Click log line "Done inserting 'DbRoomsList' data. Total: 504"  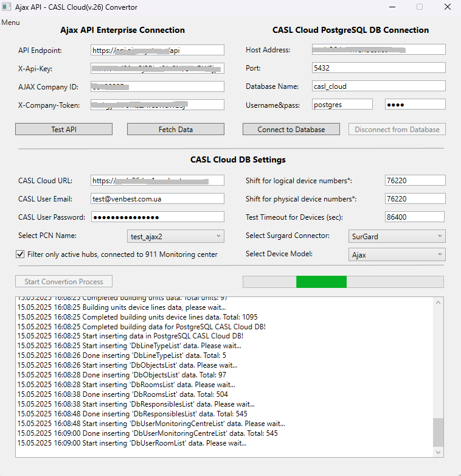pos(122,394)
